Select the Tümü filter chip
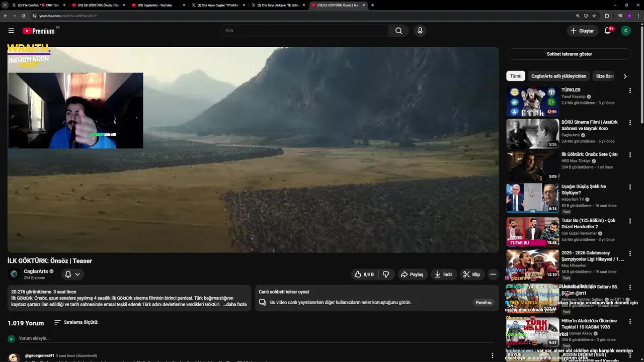The width and height of the screenshot is (644, 362). [516, 76]
